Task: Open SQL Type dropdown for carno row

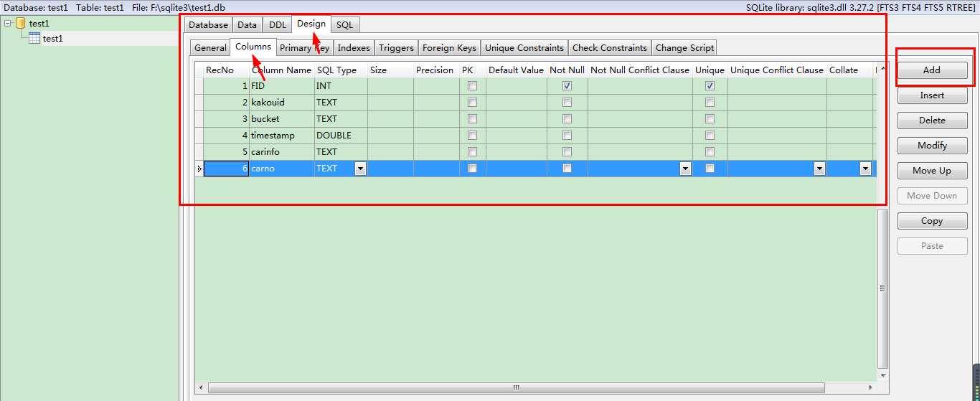Action: point(360,169)
